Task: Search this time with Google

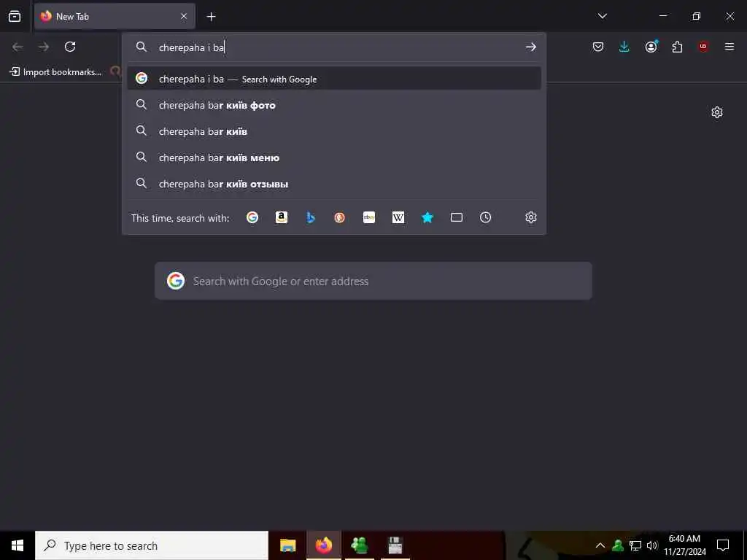Action: [x=252, y=217]
